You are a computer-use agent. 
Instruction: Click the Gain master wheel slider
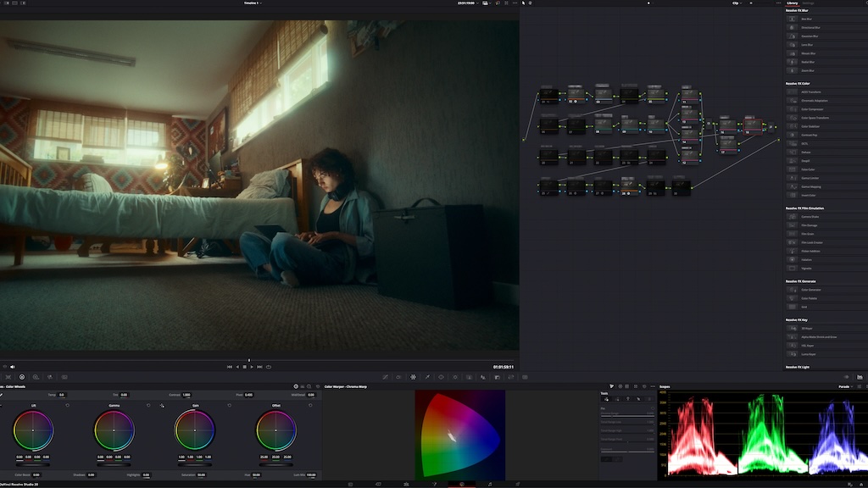pos(195,464)
